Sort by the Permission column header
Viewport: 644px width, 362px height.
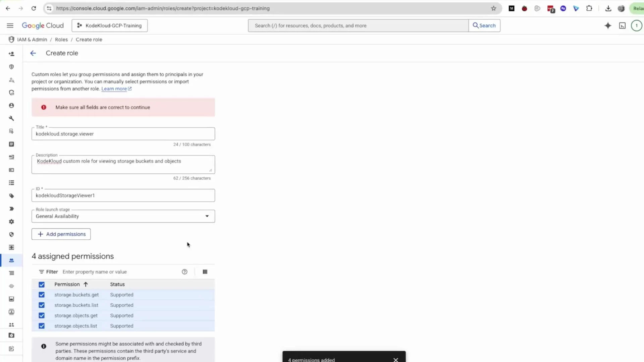(71, 284)
